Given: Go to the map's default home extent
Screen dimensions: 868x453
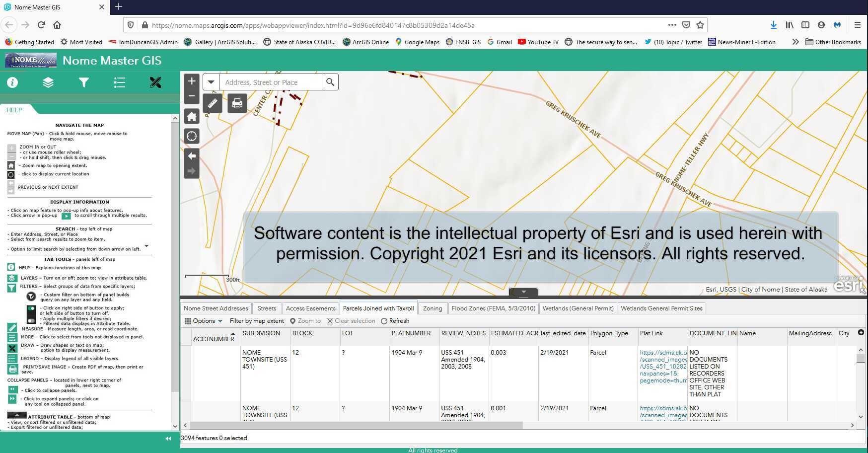Looking at the screenshot, I should [192, 117].
